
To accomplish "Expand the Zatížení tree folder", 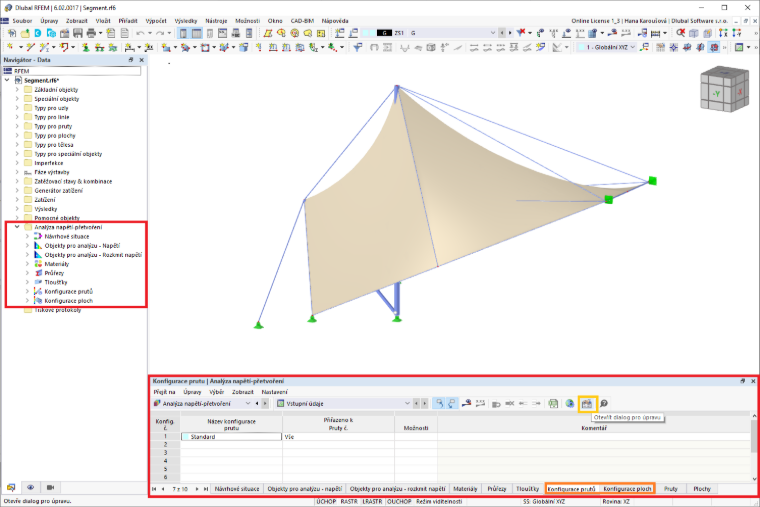I will pyautogui.click(x=17, y=200).
